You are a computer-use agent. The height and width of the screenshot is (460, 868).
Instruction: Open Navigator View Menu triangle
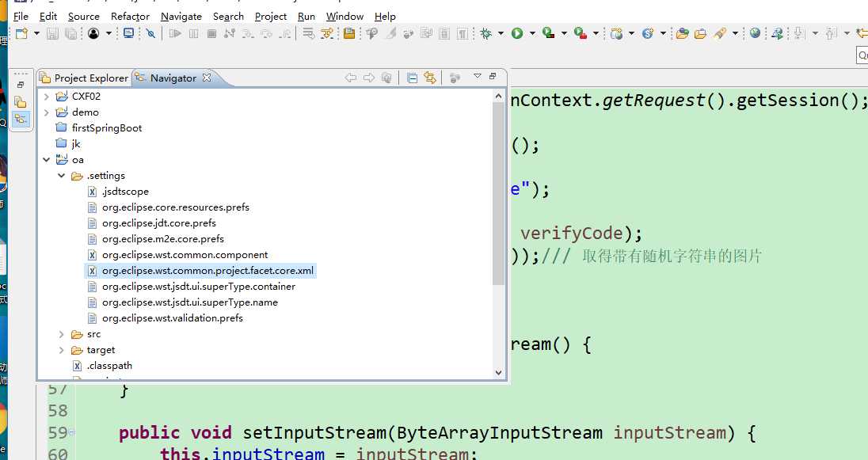coord(478,76)
